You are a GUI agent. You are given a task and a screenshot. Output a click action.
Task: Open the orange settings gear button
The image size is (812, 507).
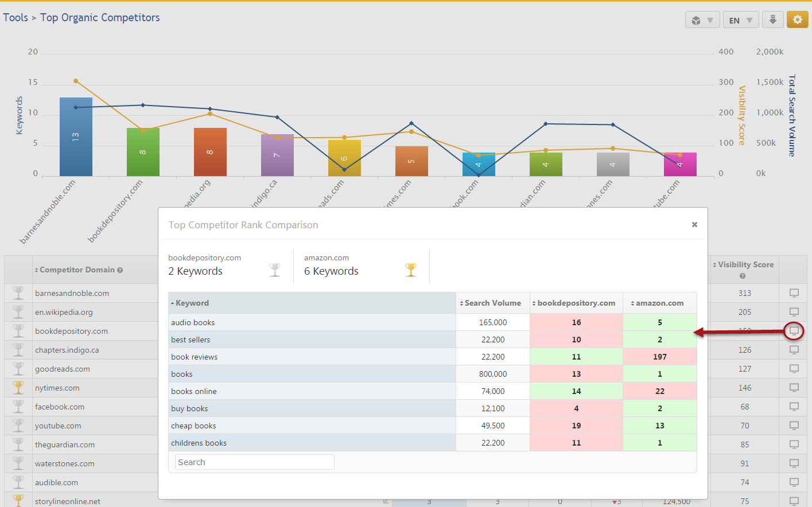tap(797, 19)
